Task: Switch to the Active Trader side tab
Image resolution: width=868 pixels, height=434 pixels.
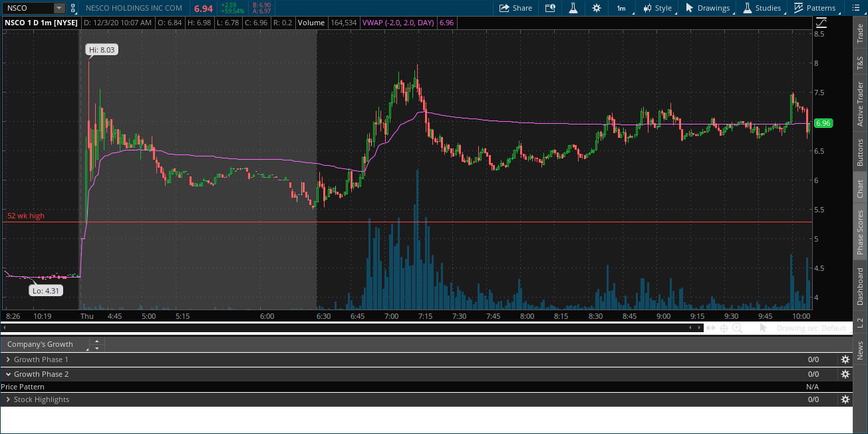Action: [860, 103]
